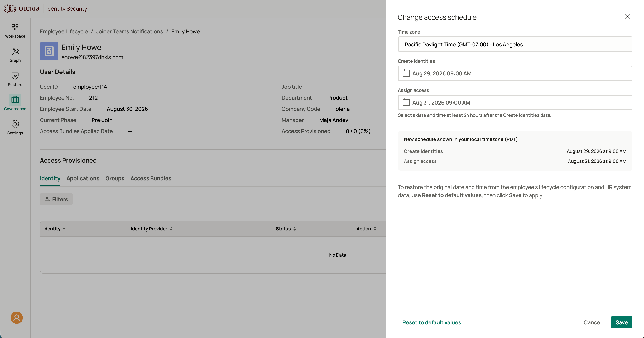The image size is (644, 338).
Task: Click the email ehowe@82397dhkls.com
Action: (x=92, y=57)
